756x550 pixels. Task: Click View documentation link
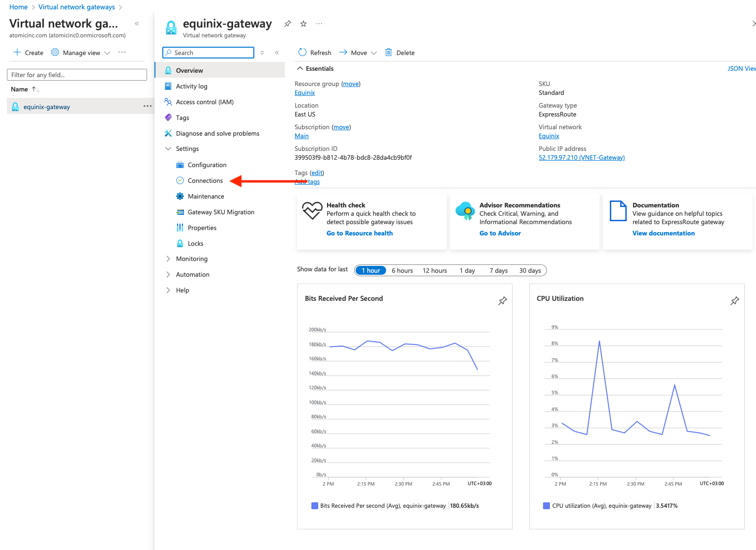[664, 233]
